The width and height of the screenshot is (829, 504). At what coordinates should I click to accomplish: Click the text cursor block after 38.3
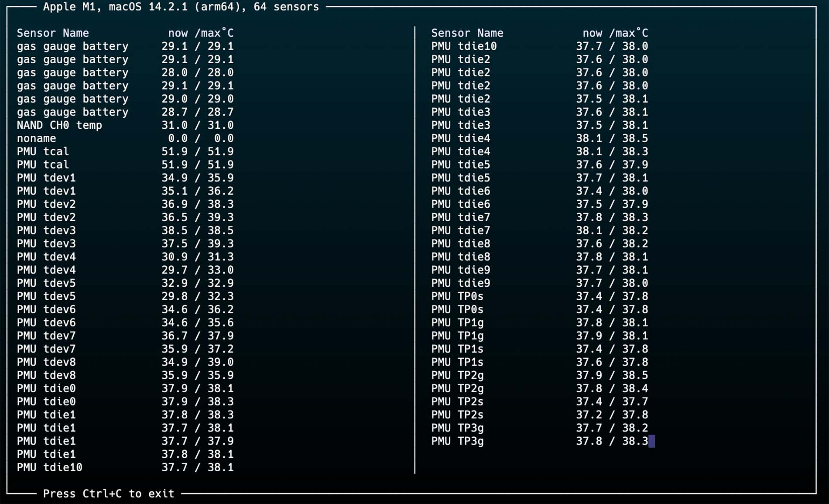(651, 441)
